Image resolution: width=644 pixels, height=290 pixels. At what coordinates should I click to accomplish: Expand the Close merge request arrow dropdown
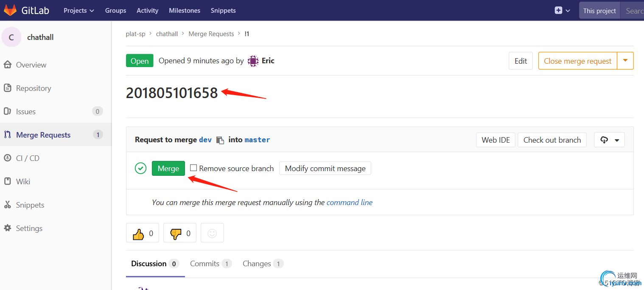coord(625,61)
